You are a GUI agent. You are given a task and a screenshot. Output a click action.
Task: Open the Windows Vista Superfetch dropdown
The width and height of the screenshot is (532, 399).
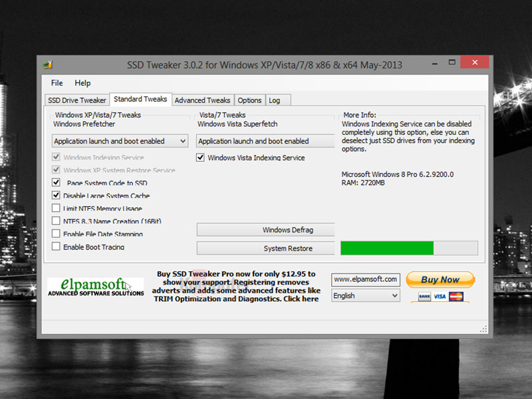(265, 141)
